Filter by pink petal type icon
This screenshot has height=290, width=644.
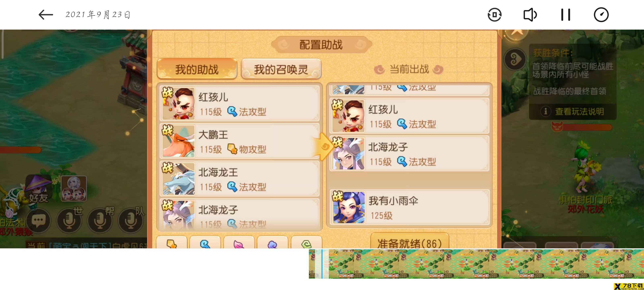(x=239, y=243)
